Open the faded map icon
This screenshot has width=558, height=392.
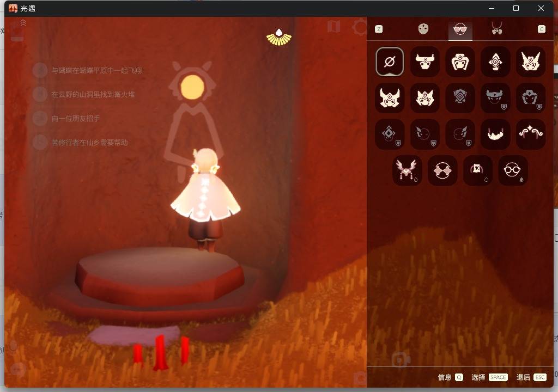334,26
